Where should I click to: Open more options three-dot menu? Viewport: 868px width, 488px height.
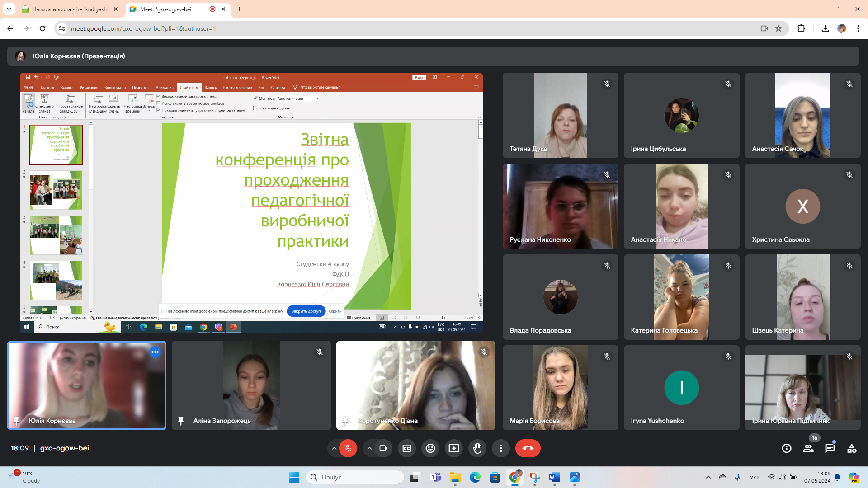[x=501, y=448]
